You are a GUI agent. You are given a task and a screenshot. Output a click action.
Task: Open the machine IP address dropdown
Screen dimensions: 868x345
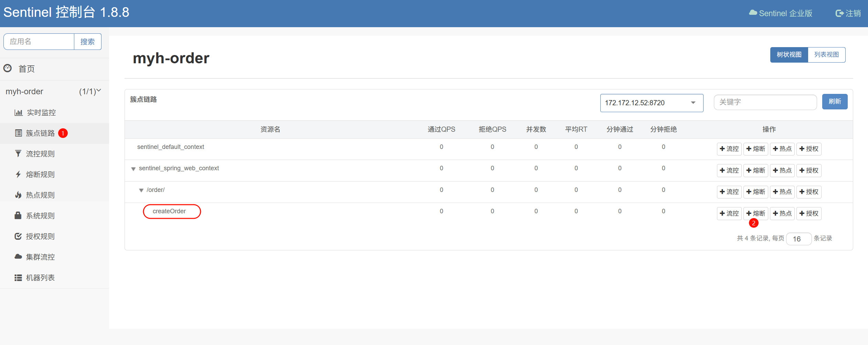(651, 103)
